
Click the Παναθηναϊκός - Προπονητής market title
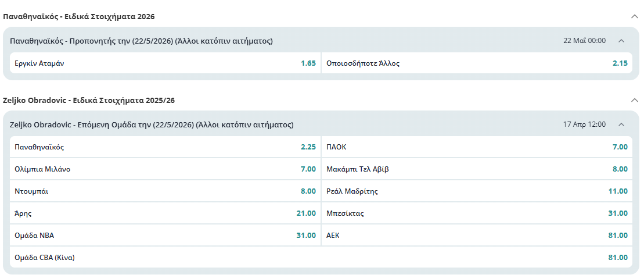click(x=142, y=41)
